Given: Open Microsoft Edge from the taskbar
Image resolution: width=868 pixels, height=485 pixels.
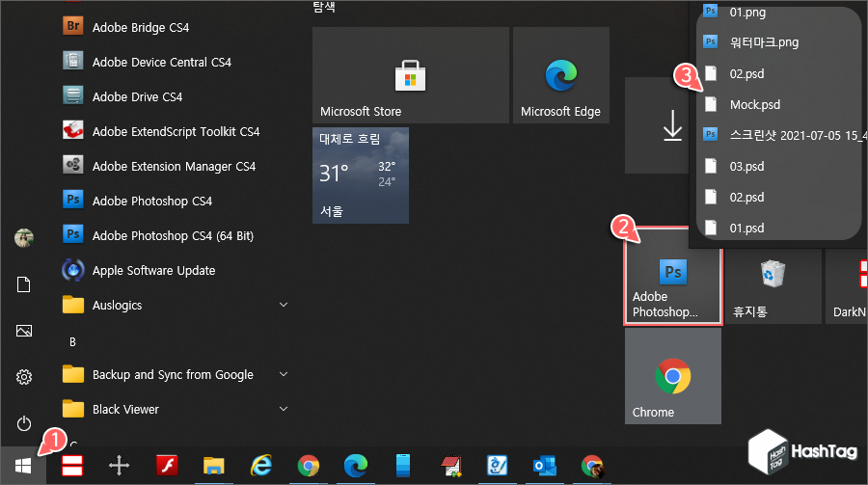Looking at the screenshot, I should tap(355, 466).
